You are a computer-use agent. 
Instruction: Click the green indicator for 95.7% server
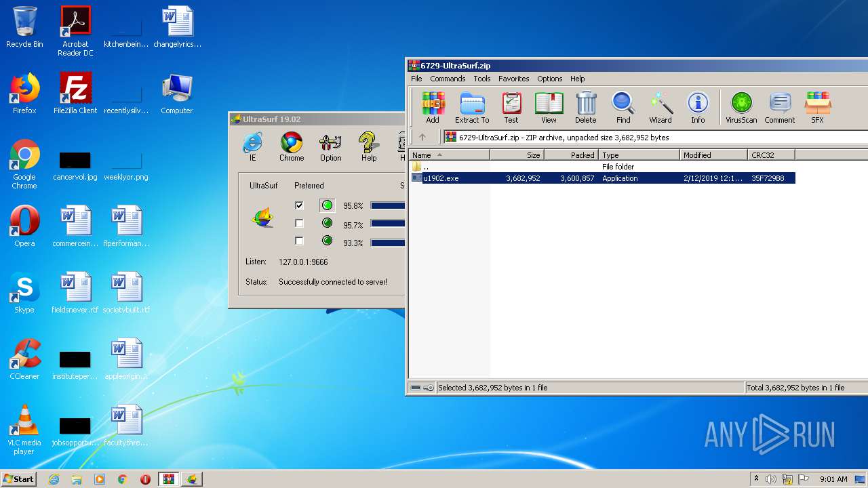[x=328, y=223]
